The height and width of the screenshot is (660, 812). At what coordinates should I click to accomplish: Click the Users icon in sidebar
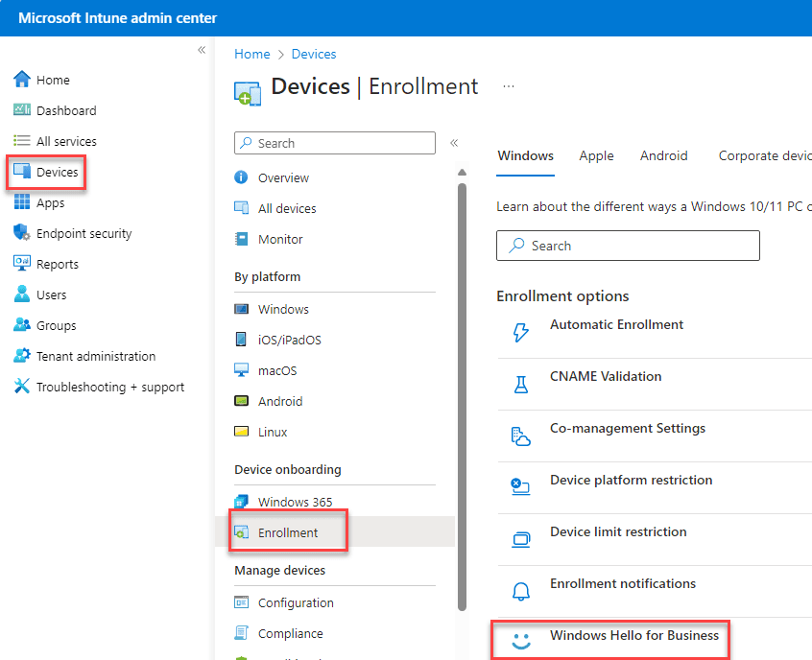tap(21, 295)
